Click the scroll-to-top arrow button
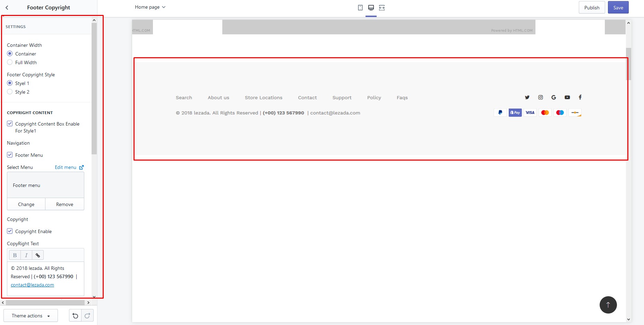 click(608, 305)
